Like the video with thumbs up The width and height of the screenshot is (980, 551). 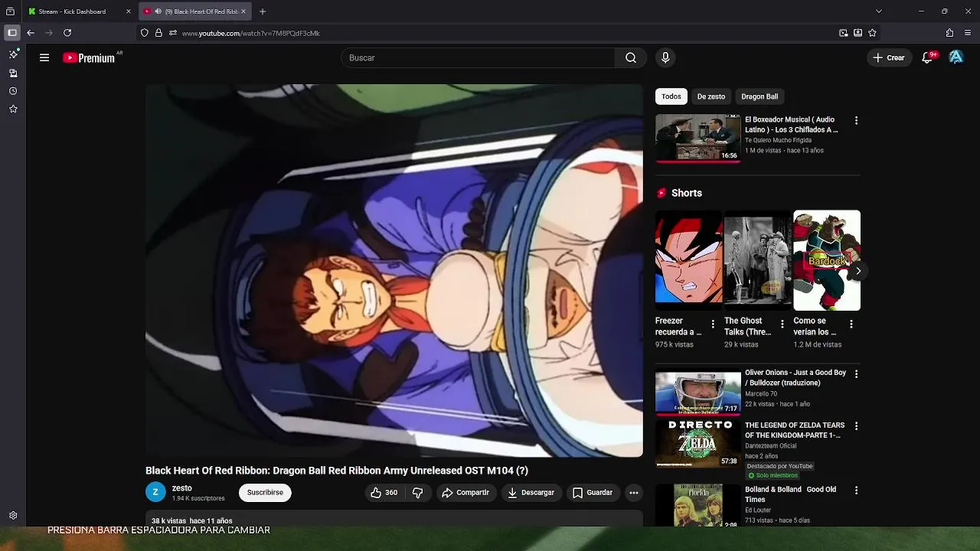coord(384,493)
